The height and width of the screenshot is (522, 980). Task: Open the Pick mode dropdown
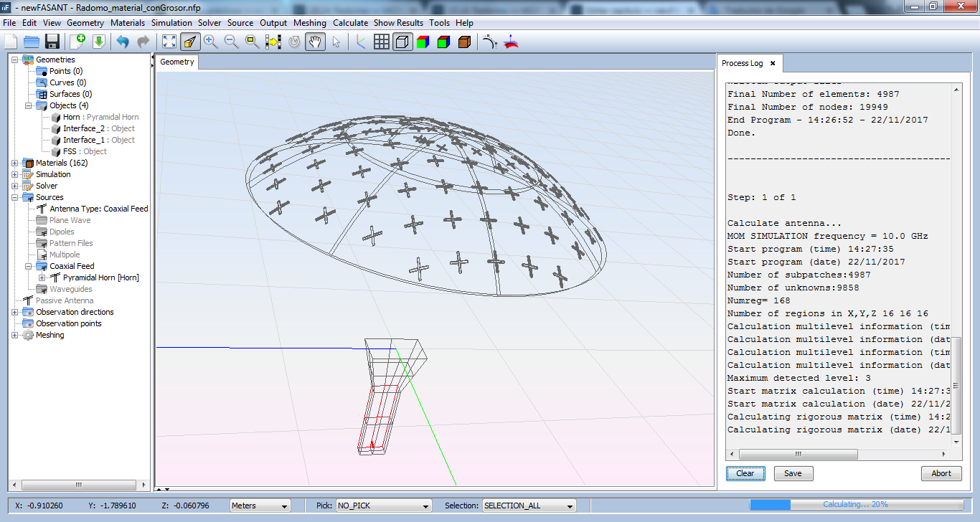(x=383, y=506)
